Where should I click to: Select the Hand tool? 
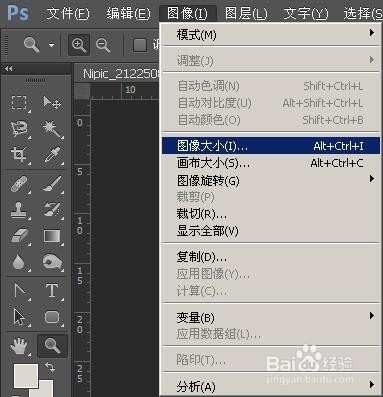click(x=19, y=346)
